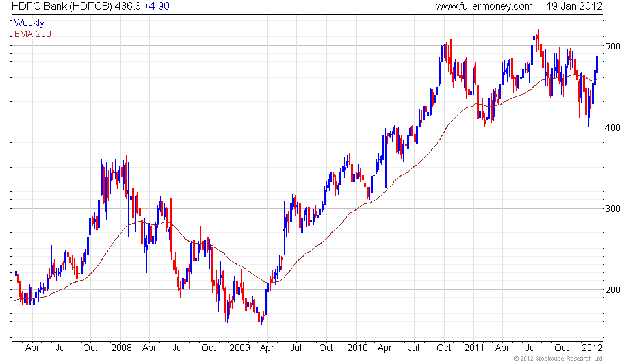Select the EMA 200 legend label

(32, 34)
